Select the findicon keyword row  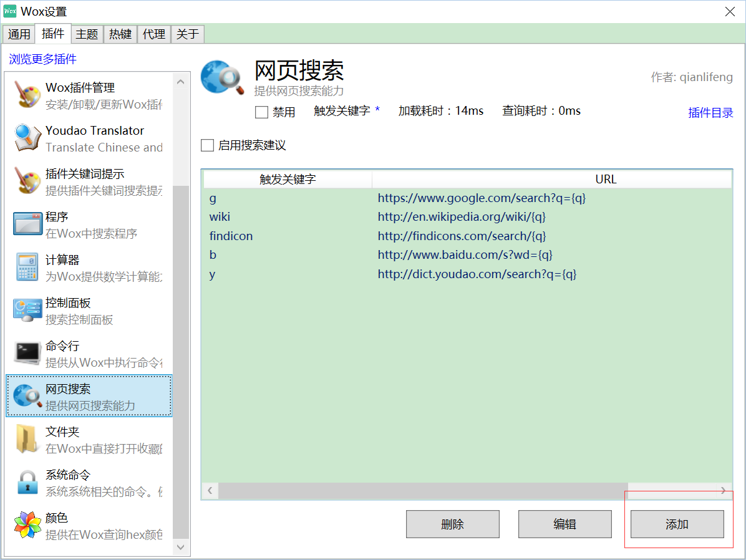coord(467,236)
